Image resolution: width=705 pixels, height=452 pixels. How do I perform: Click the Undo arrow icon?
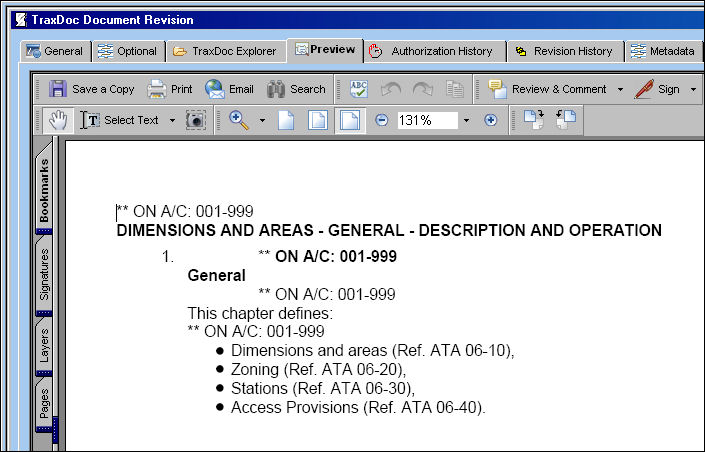tap(390, 89)
